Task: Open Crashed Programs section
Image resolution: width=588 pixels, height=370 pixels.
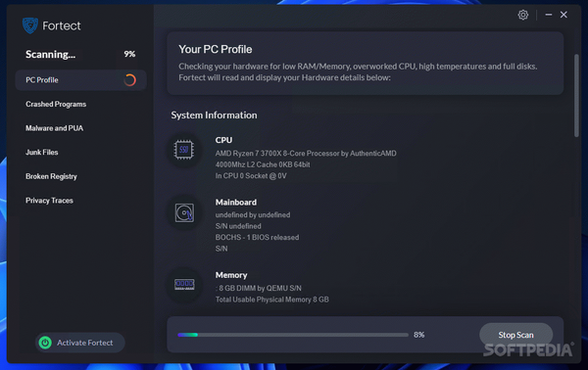Action: click(56, 104)
